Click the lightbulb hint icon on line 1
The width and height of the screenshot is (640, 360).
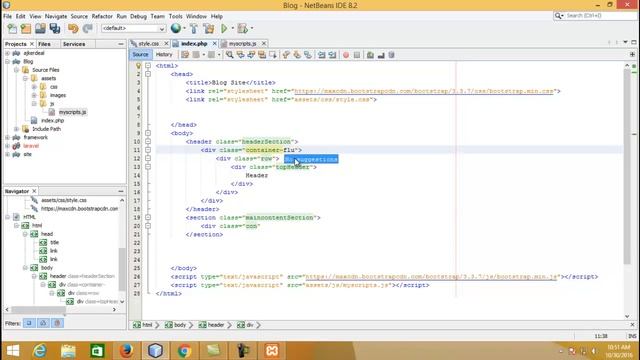point(138,65)
